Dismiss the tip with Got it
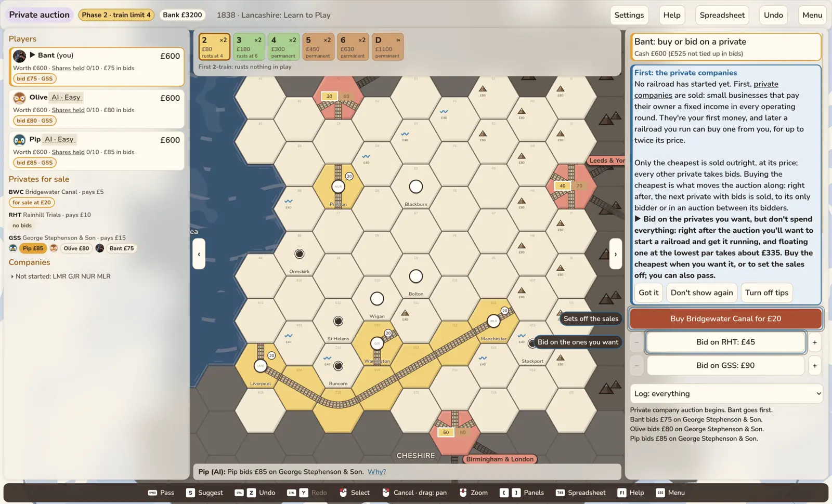 (x=648, y=293)
